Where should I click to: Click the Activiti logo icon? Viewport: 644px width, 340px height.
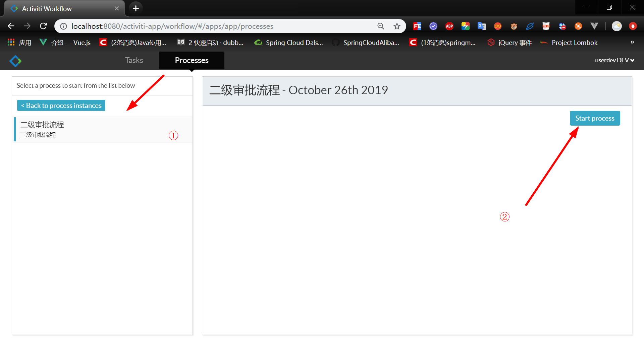point(15,61)
